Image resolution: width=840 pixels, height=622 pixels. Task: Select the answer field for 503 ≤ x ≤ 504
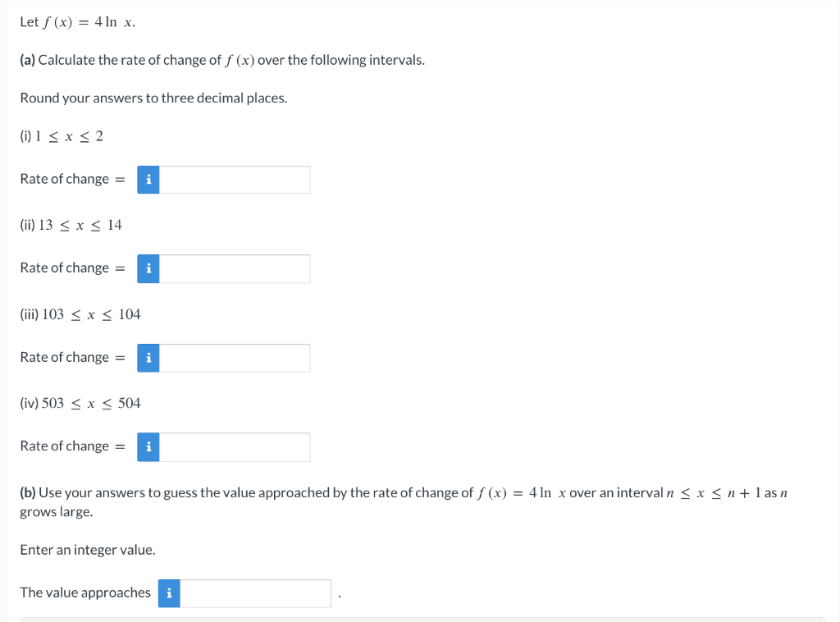coord(234,447)
